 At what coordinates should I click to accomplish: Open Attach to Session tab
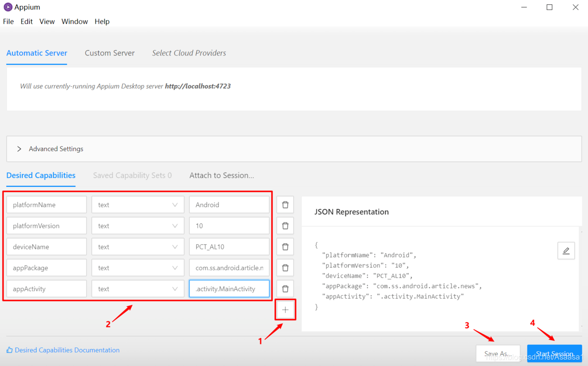click(x=222, y=175)
